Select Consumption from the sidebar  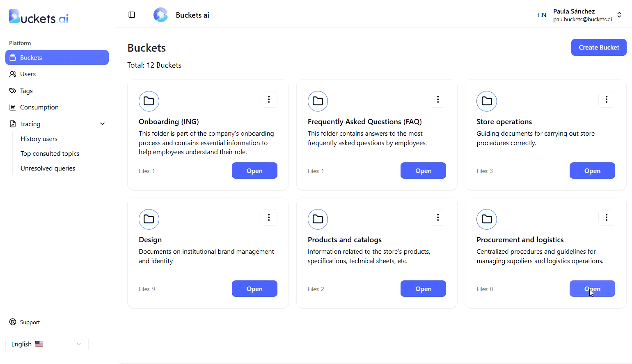tap(39, 107)
